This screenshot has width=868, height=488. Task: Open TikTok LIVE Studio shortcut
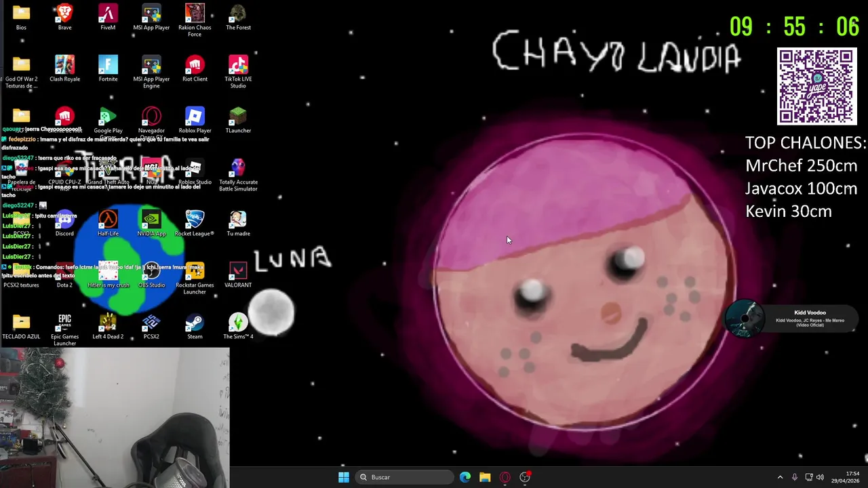click(238, 72)
